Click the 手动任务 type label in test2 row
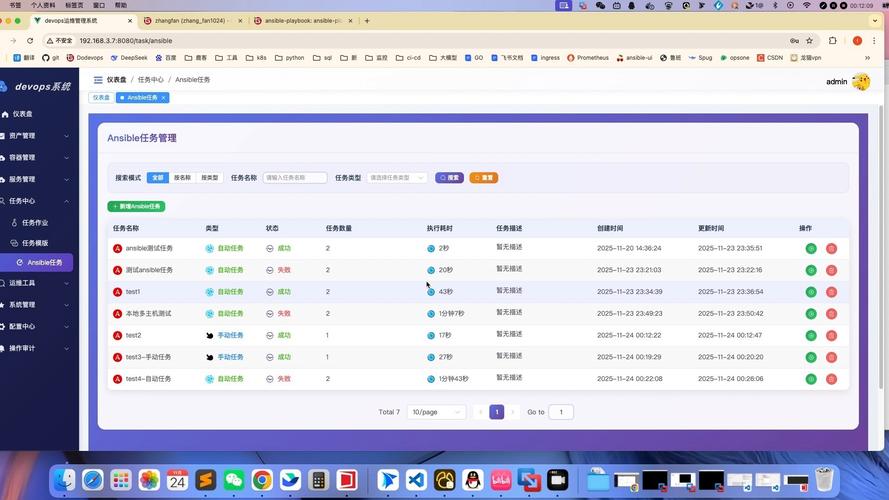 pos(230,336)
